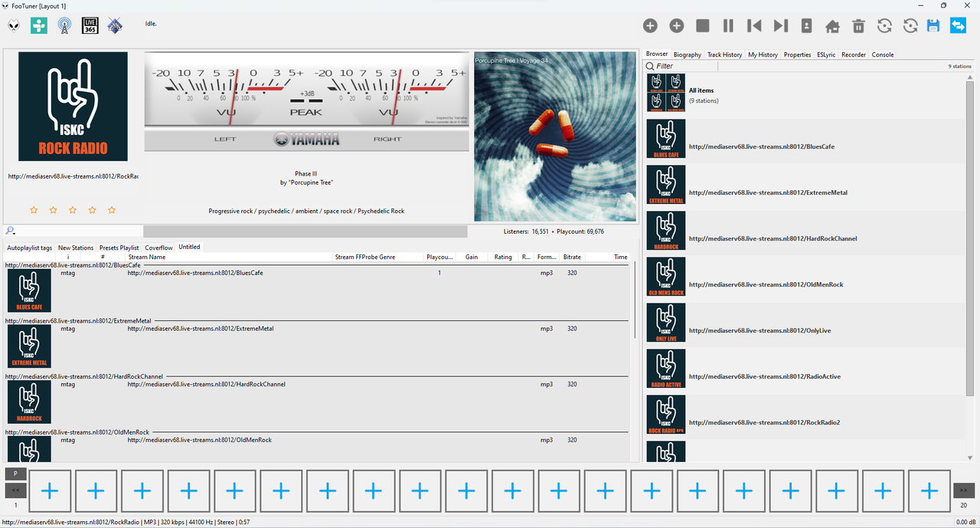Click the Bitrate column header
The height and width of the screenshot is (528, 980).
[x=572, y=257]
